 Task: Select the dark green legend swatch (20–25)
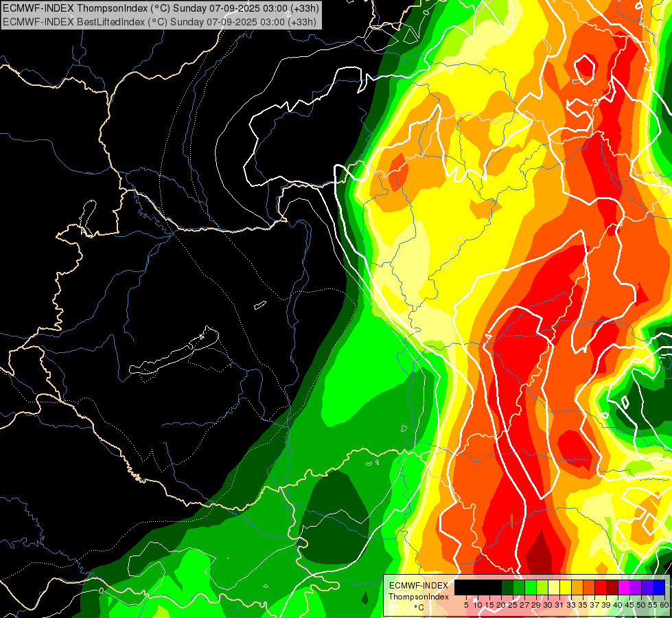coord(507,588)
